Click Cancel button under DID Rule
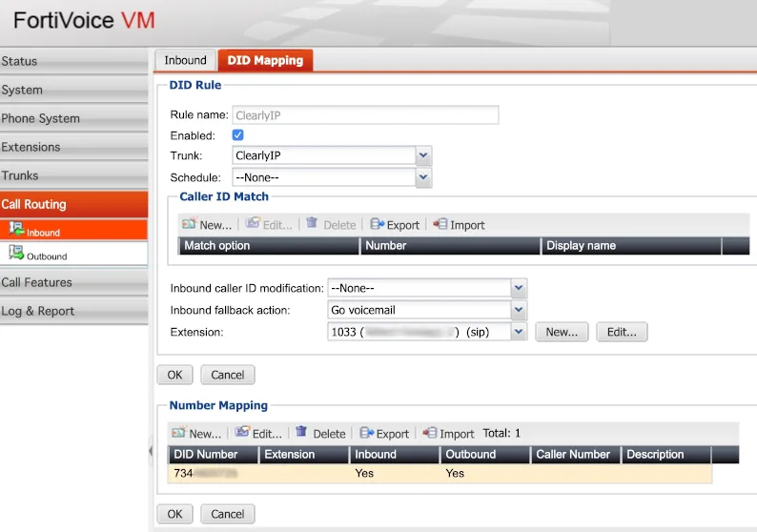The height and width of the screenshot is (532, 757). (x=228, y=375)
